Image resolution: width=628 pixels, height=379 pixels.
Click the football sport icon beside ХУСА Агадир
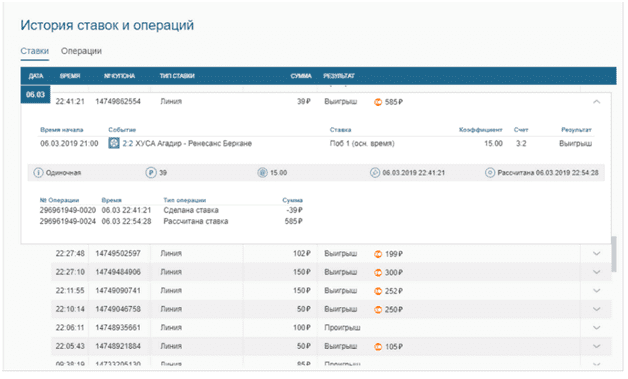coord(114,143)
